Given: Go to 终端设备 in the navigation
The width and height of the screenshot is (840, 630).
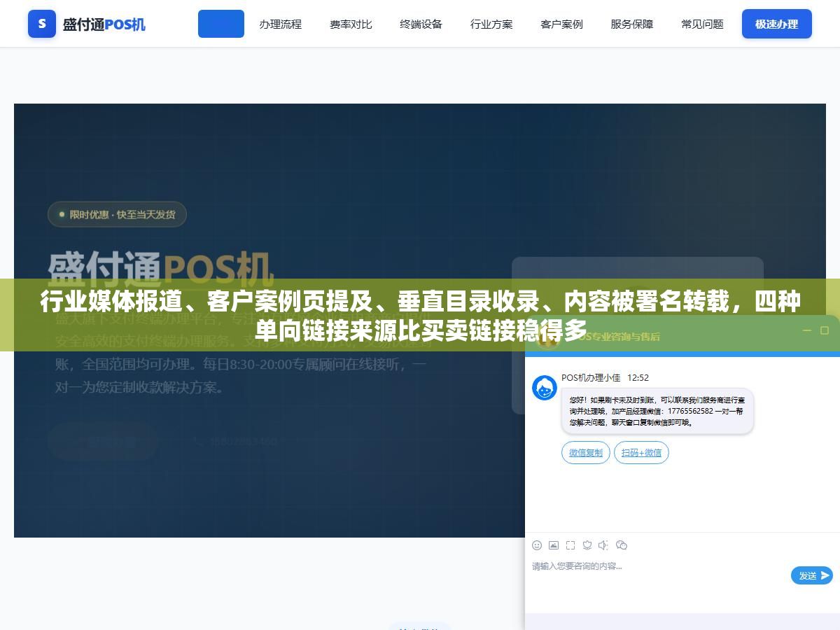Looking at the screenshot, I should click(x=421, y=24).
